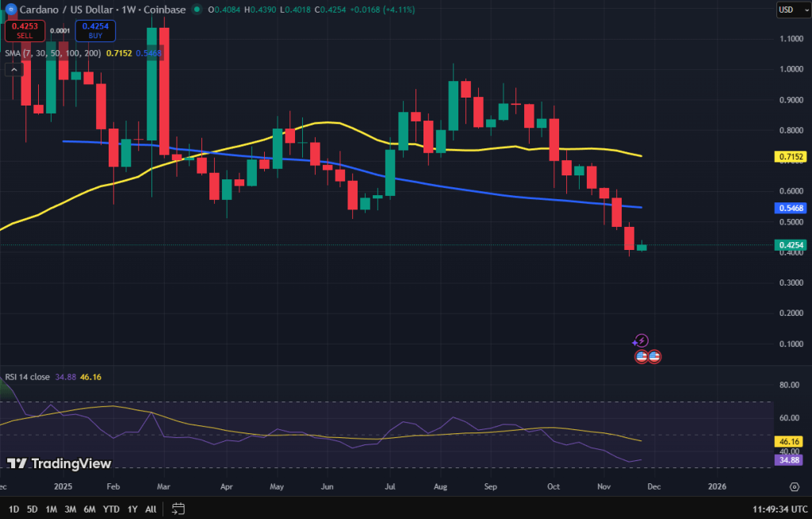This screenshot has width=812, height=519.
Task: Select the All range option
Action: pyautogui.click(x=151, y=509)
